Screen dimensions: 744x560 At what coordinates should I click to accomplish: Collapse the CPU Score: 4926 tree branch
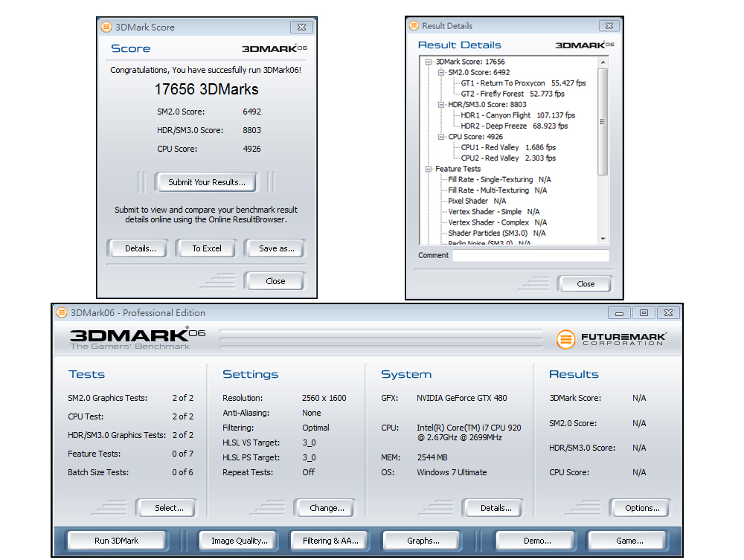[440, 137]
